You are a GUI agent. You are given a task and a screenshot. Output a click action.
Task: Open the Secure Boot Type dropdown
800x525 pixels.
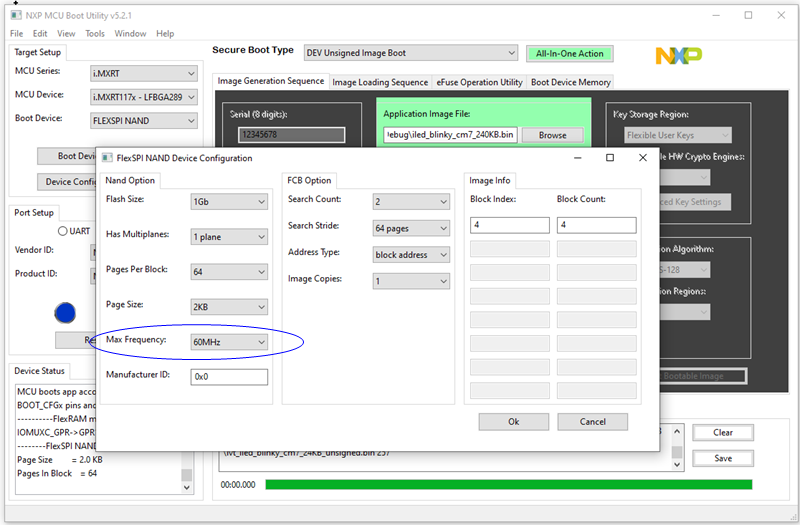pyautogui.click(x=411, y=53)
